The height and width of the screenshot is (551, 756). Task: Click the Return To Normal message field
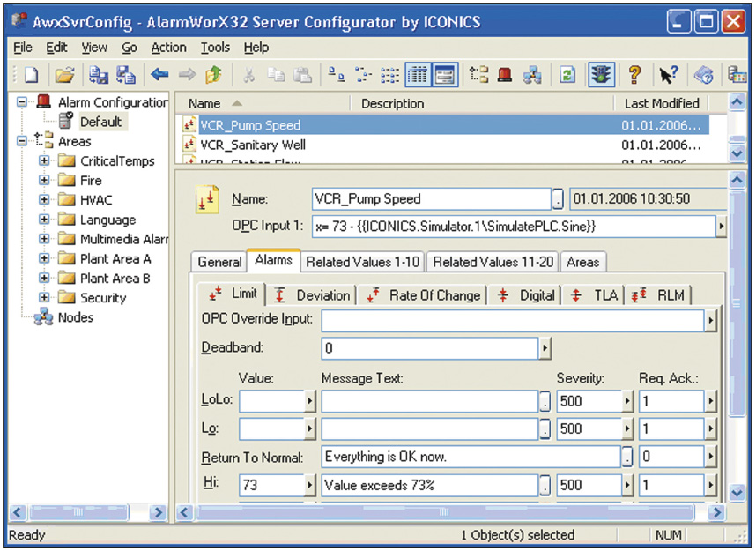(471, 457)
